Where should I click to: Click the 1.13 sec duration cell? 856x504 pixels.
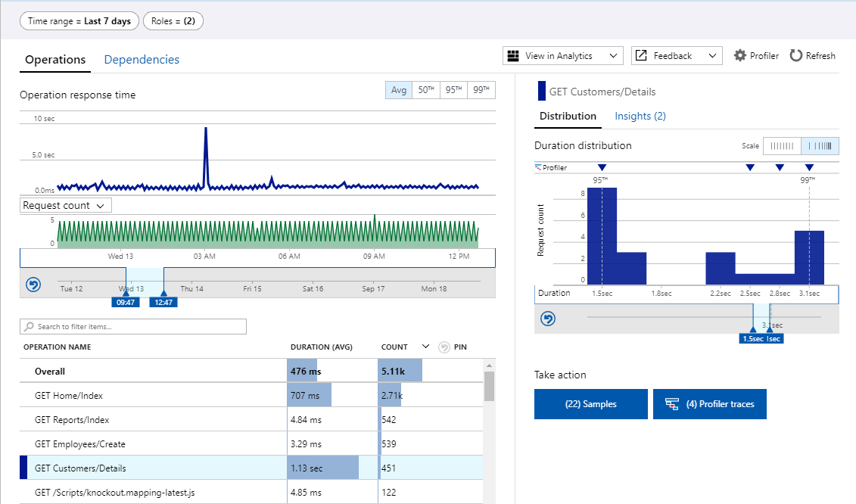click(x=332, y=468)
